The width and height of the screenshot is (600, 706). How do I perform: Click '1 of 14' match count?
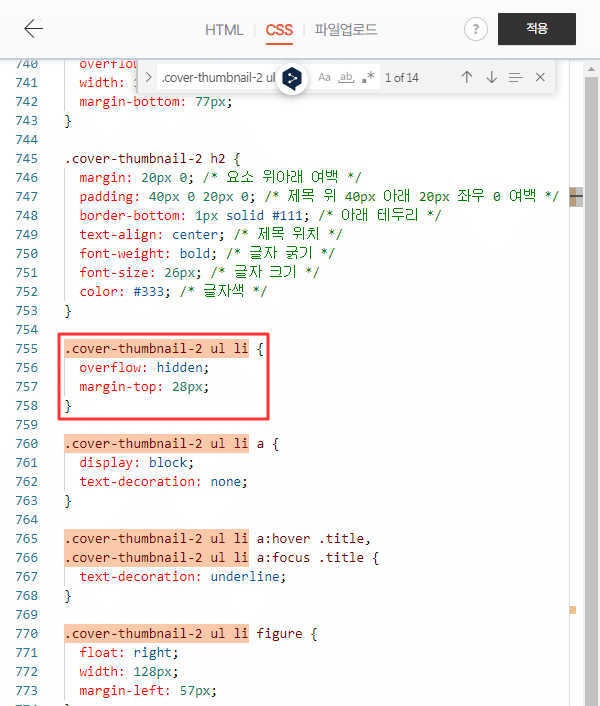pos(402,78)
